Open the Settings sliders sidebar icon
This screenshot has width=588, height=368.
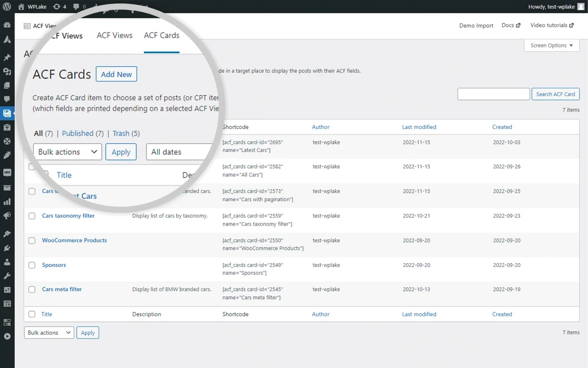point(7,290)
